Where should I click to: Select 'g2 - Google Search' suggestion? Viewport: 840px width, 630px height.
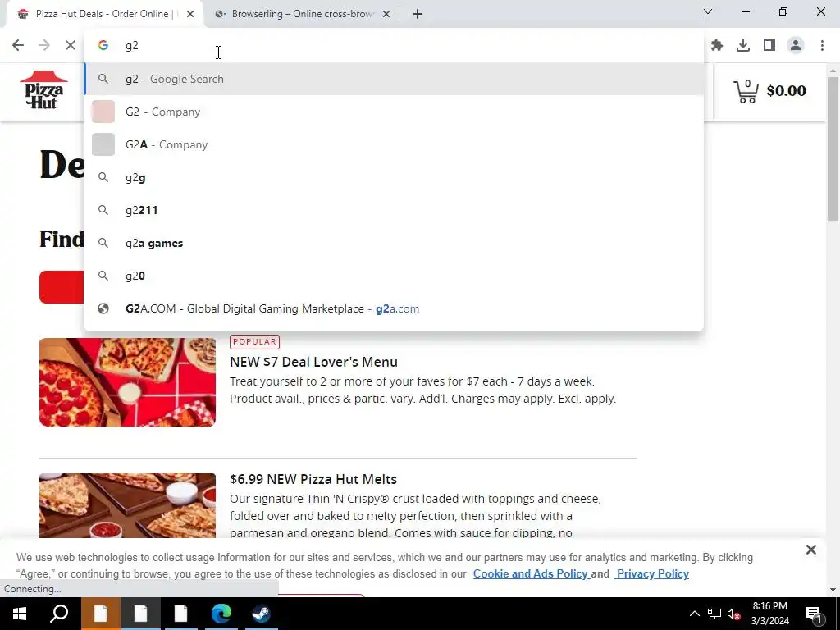coord(394,79)
